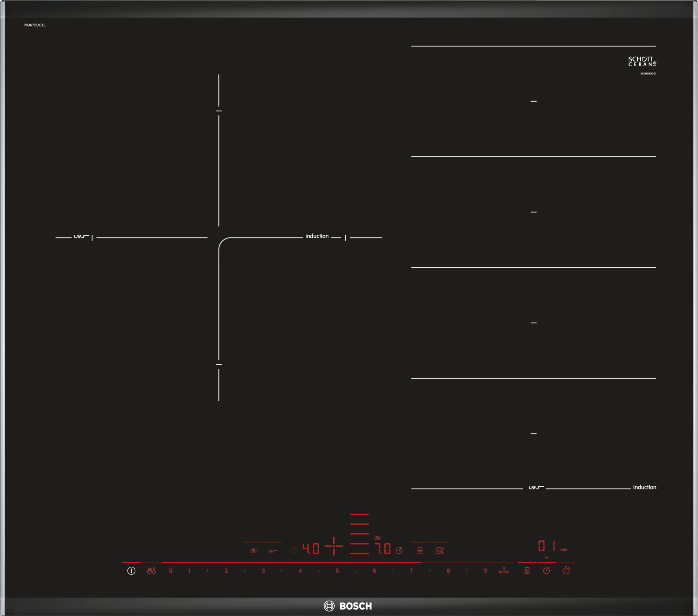Select the left zone showing 4.0
This screenshot has width=698, height=616.
[x=311, y=549]
